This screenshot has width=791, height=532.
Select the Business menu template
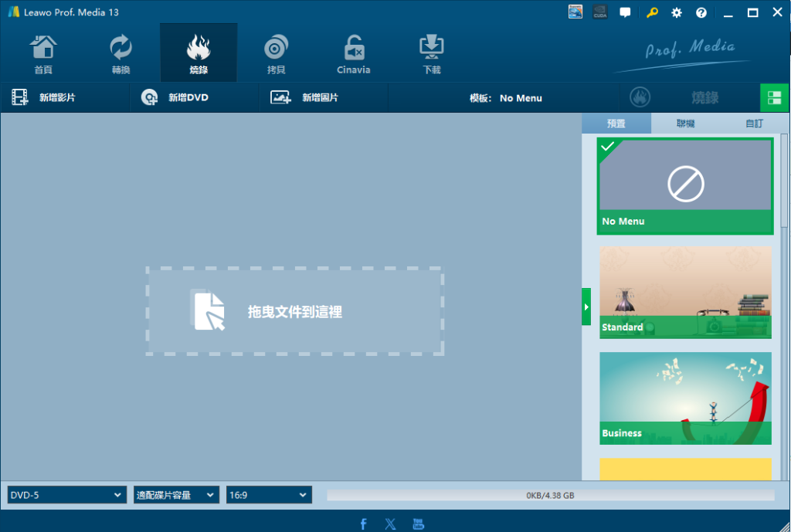click(x=685, y=398)
